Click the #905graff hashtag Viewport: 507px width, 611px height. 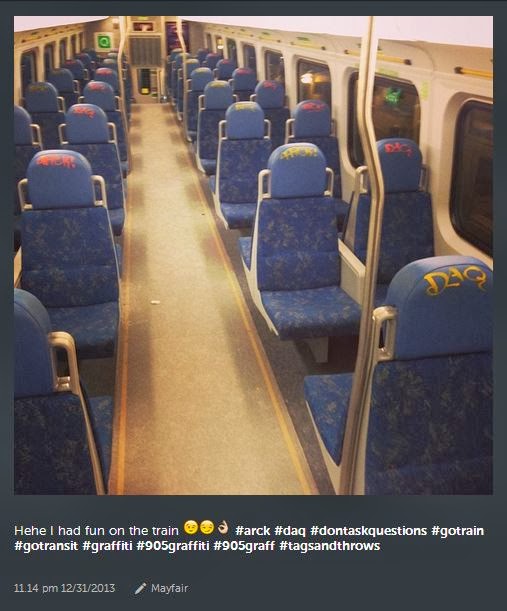pos(244,546)
